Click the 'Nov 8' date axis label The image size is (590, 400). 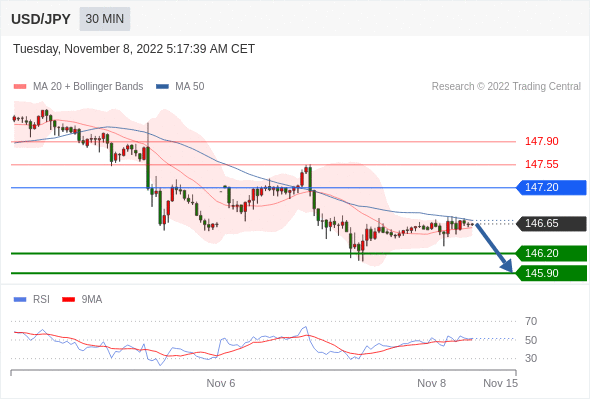(x=432, y=383)
